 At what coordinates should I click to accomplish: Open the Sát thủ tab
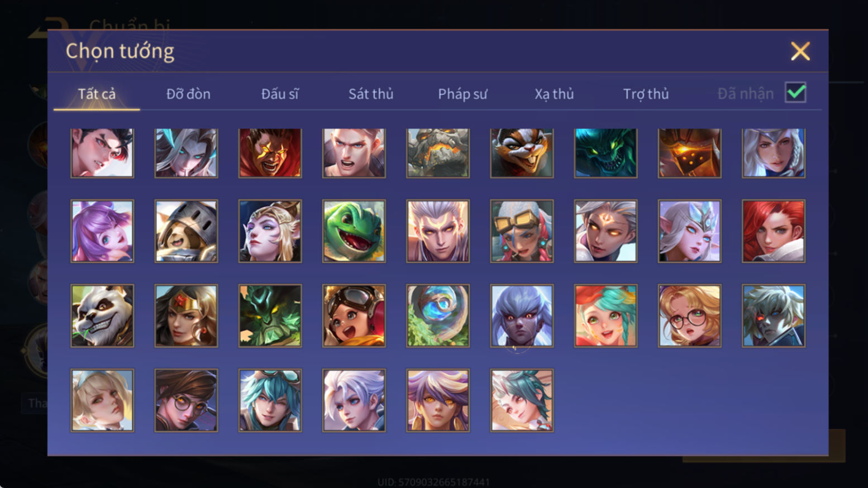371,94
